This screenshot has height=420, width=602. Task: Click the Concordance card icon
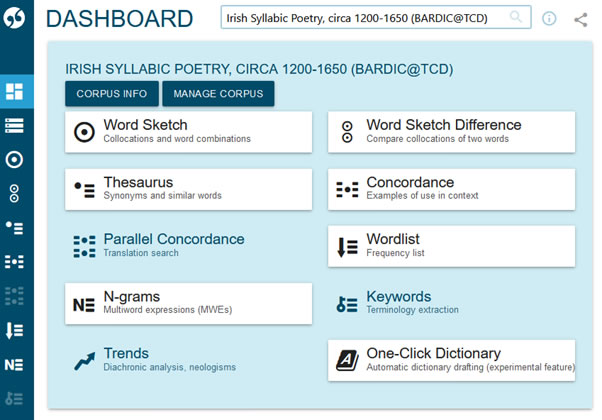point(347,190)
